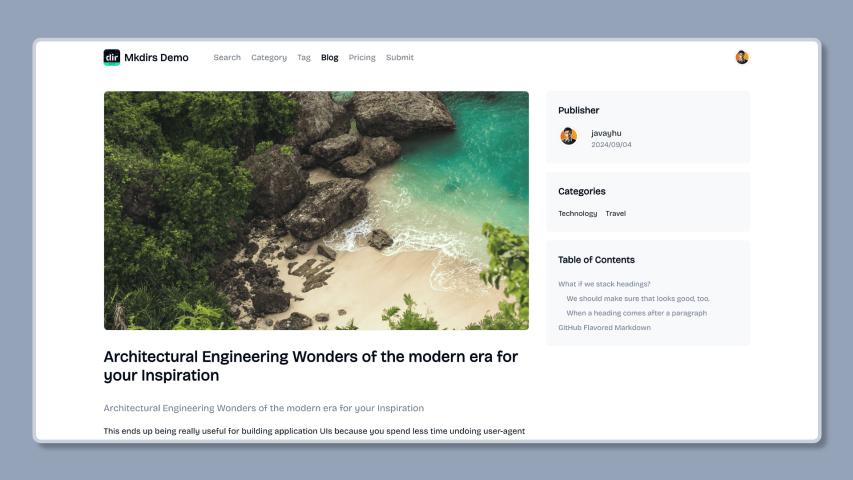Image resolution: width=853 pixels, height=480 pixels.
Task: Click the article title heading
Action: pyautogui.click(x=311, y=366)
